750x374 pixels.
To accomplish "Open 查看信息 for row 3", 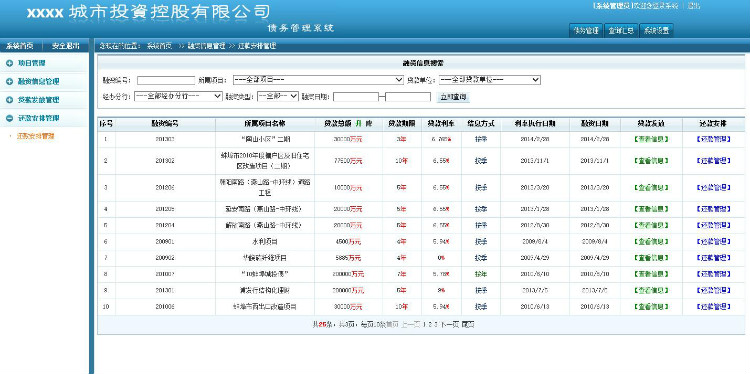I will tap(651, 187).
